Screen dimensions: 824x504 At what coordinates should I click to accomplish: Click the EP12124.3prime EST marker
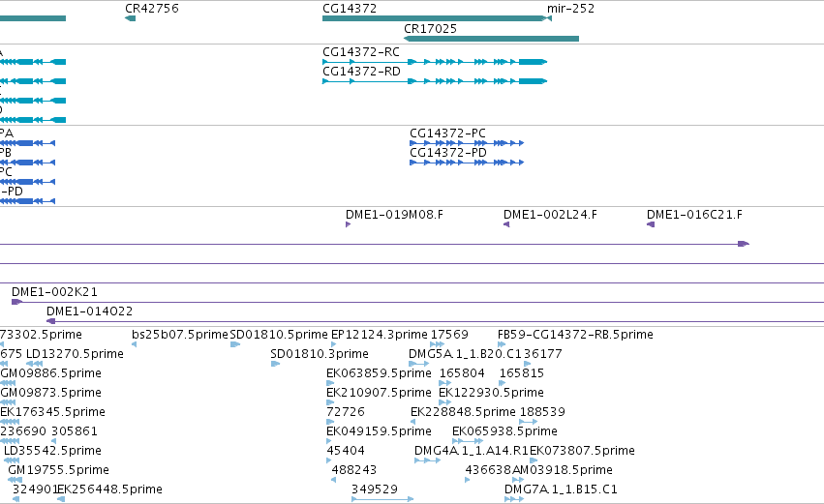point(334,344)
